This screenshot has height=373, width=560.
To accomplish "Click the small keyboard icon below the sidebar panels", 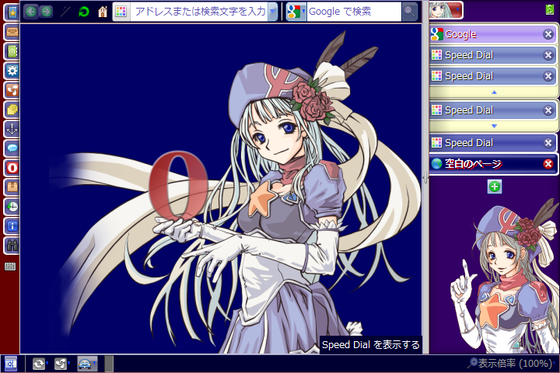I will coord(10,266).
